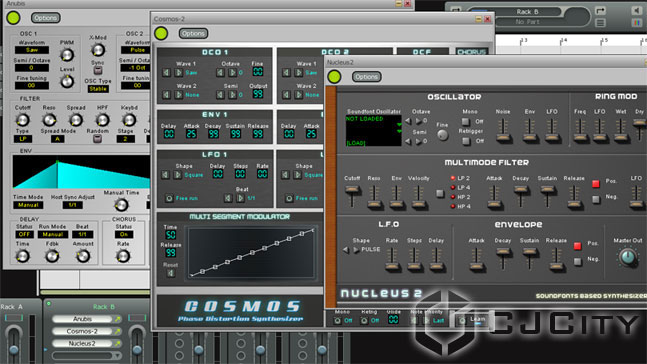Screen dimensions: 647x364
Task: Click the Multi Segment Modulator Reset arrow
Action: tap(170, 273)
